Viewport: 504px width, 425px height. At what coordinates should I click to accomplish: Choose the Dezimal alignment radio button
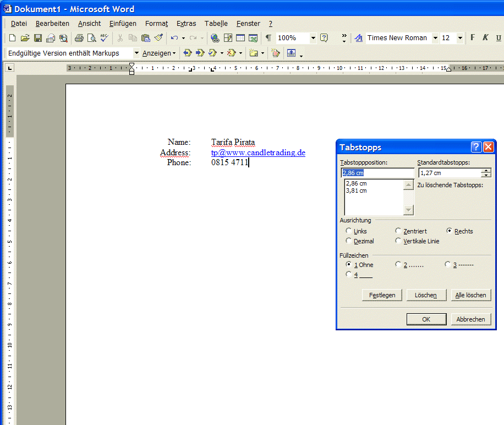point(349,241)
